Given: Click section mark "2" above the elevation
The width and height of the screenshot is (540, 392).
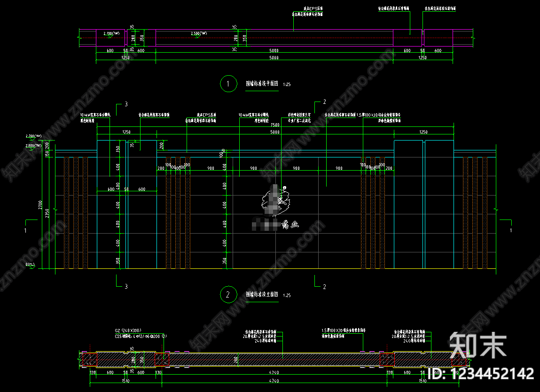Looking at the screenshot, I should click(x=324, y=102).
